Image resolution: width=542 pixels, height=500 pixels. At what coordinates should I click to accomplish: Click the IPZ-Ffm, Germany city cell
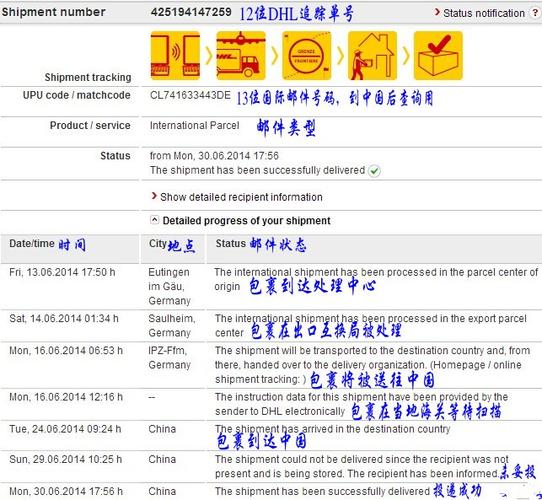click(169, 358)
